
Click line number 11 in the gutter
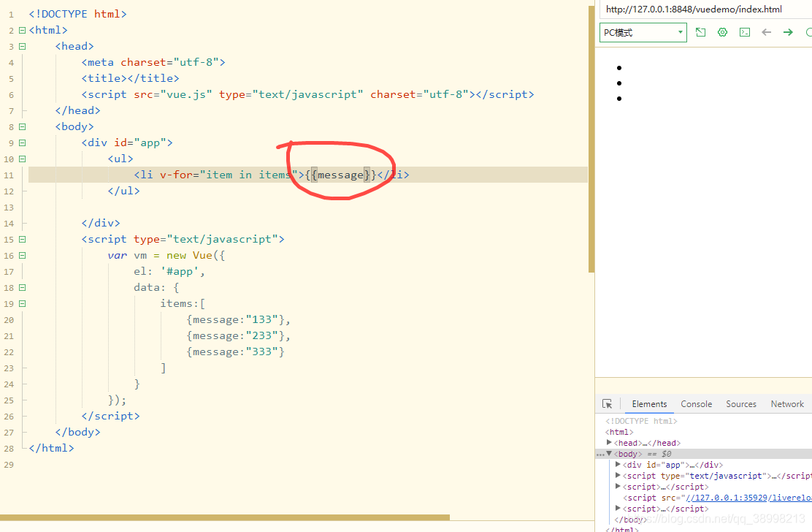tap(9, 175)
